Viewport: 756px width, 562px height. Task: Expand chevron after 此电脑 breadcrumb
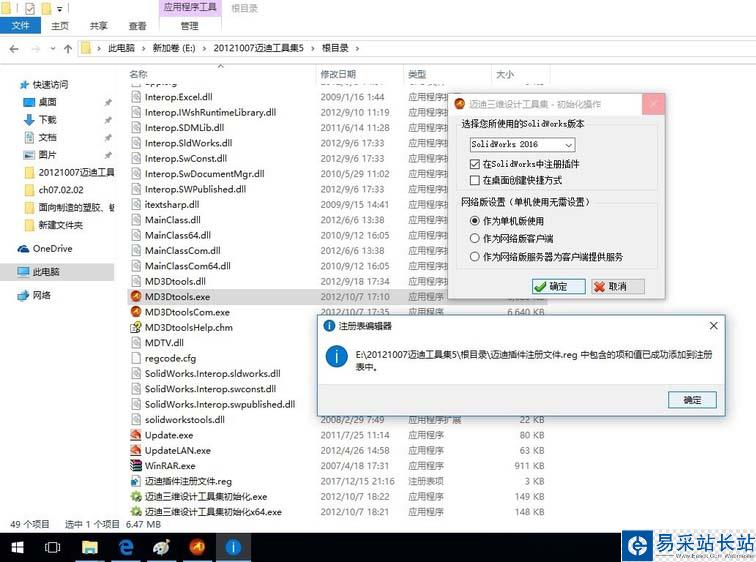click(x=144, y=48)
